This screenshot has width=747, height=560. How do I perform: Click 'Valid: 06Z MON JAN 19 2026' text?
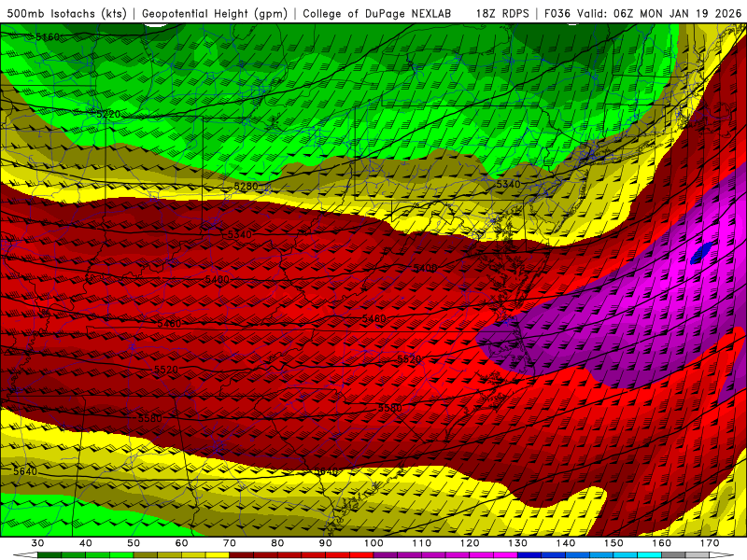659,13
